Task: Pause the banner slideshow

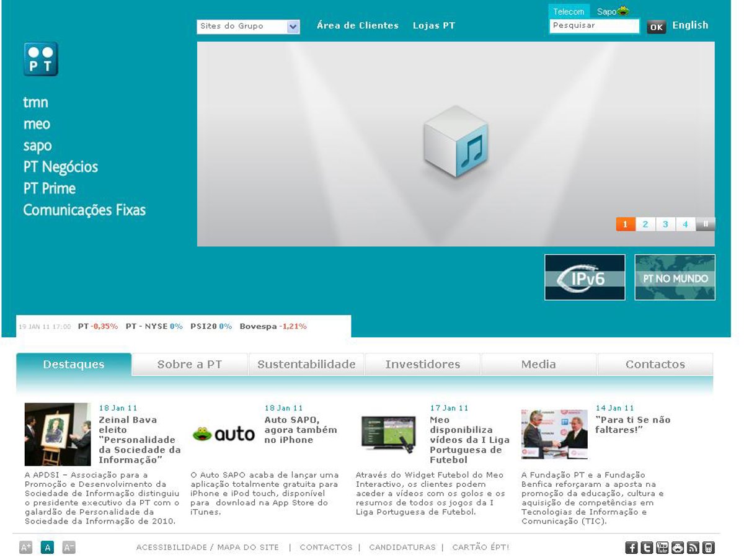Action: (x=706, y=224)
